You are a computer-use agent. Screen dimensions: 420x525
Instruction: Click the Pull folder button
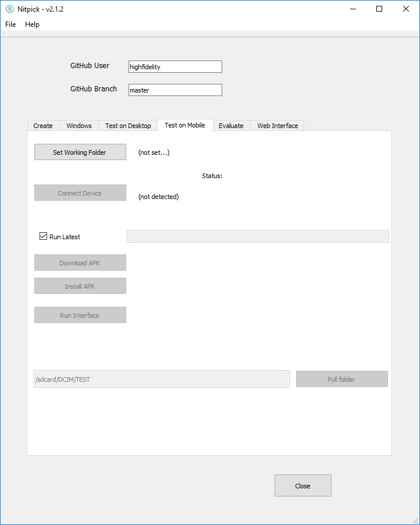point(342,379)
